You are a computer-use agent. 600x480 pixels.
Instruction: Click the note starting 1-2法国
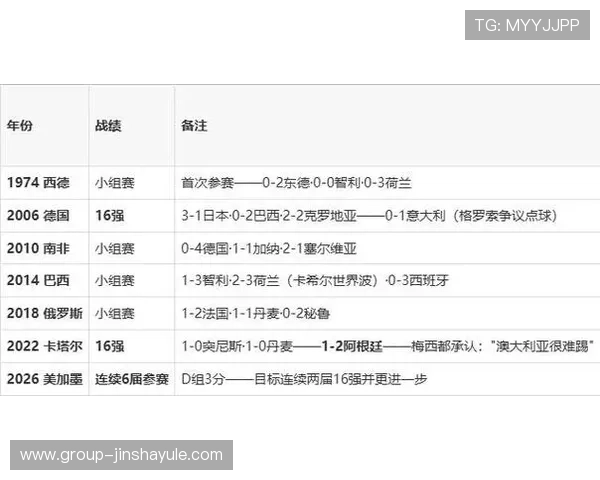click(x=256, y=313)
